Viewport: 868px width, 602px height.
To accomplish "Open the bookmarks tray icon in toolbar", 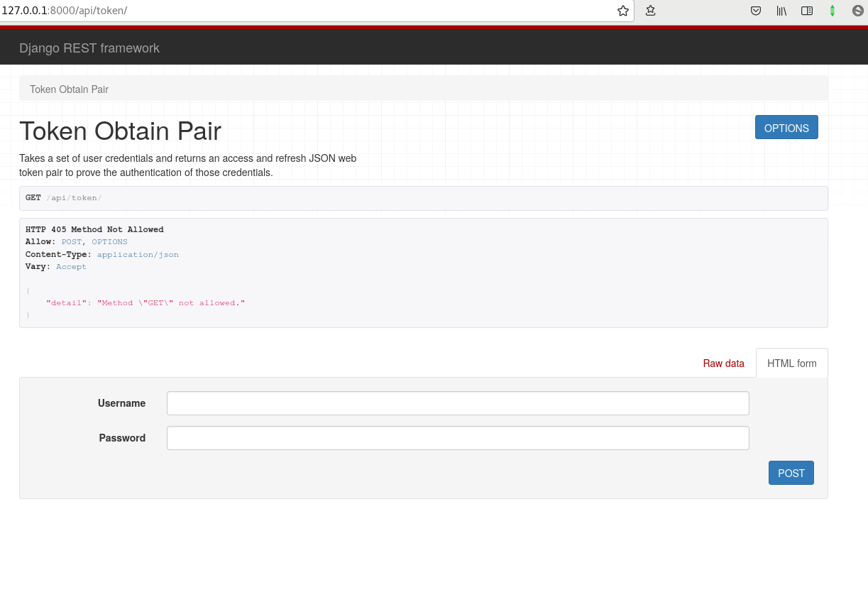I will tap(650, 11).
